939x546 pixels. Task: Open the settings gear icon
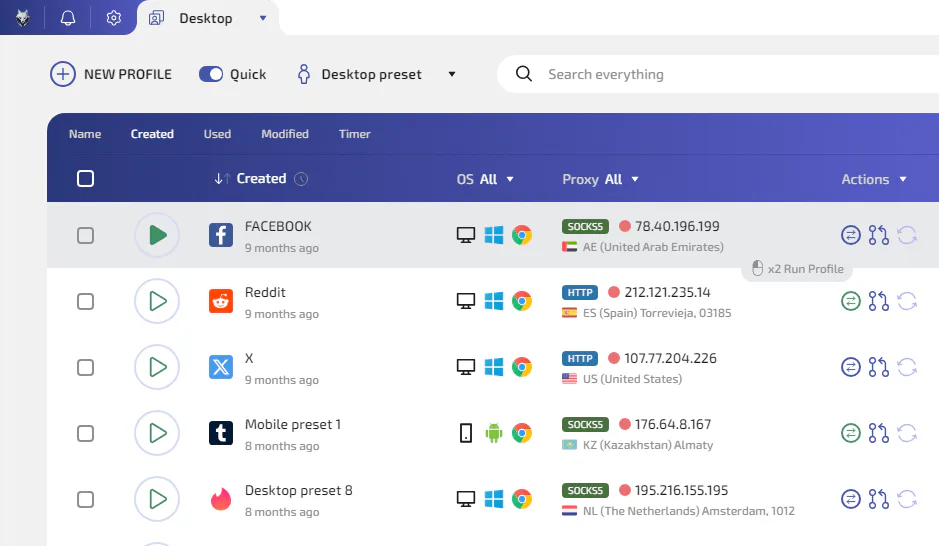pyautogui.click(x=113, y=18)
